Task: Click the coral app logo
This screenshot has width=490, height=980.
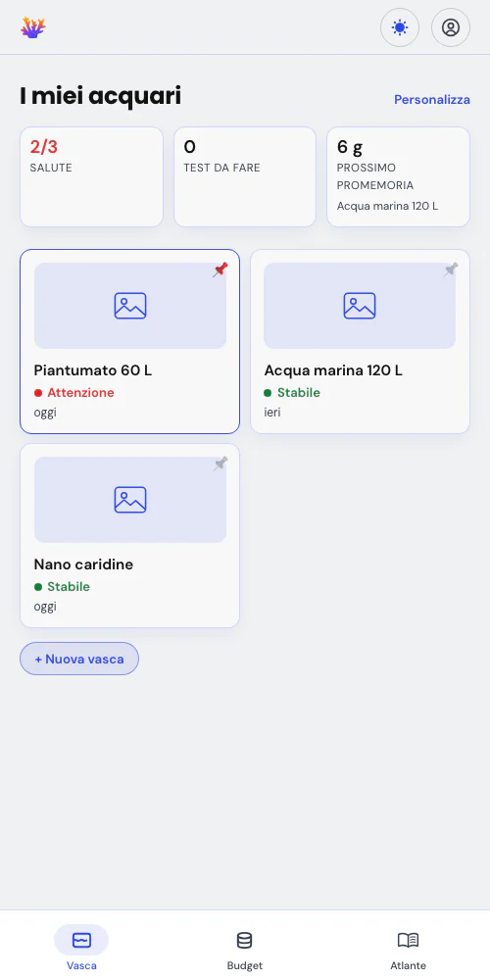Action: click(x=33, y=27)
